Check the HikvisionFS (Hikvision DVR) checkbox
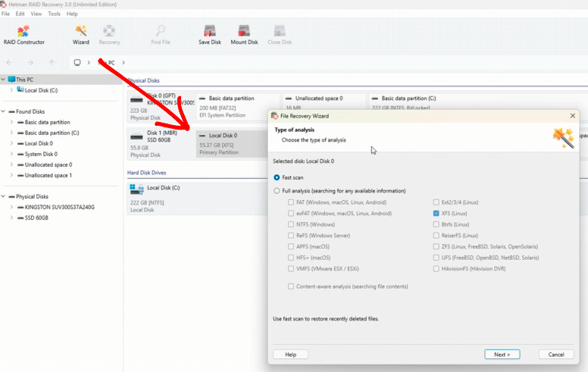Viewport: 588px width, 372px height. tap(436, 268)
